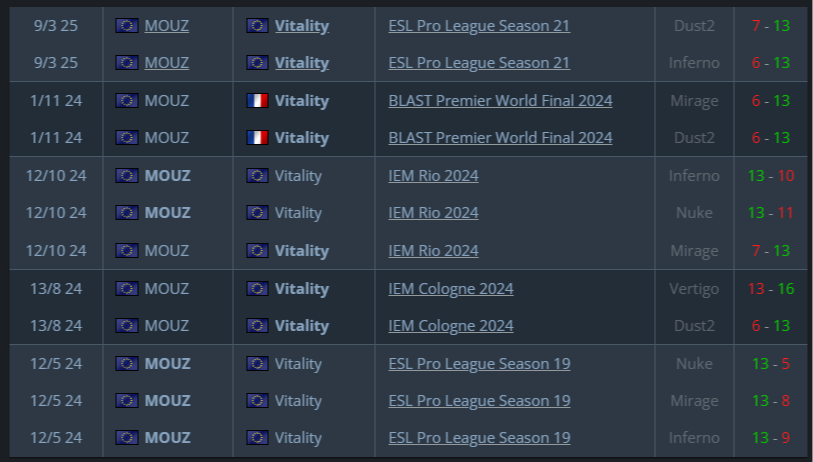The image size is (813, 462).
Task: Open ESL Pro League Season 21 link, Dust2 row
Action: pos(479,26)
